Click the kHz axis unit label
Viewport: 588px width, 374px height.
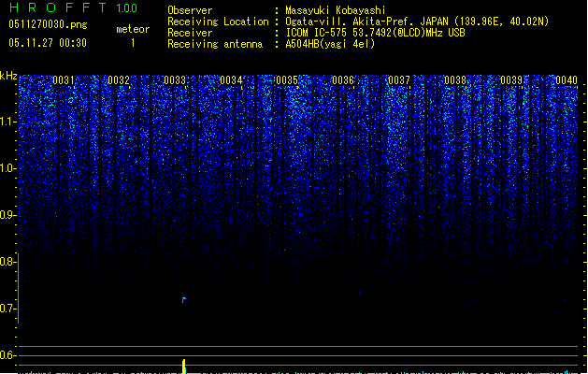coord(8,76)
